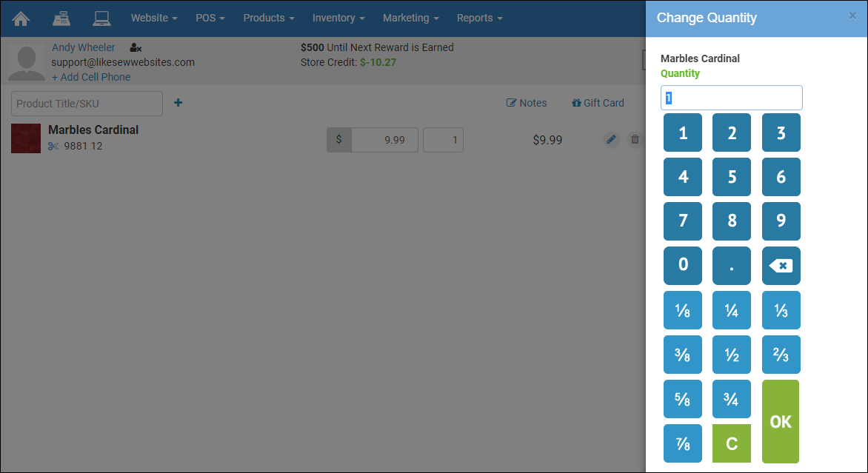Viewport: 868px width, 473px height.
Task: Click the Quantity input field
Action: coord(731,98)
